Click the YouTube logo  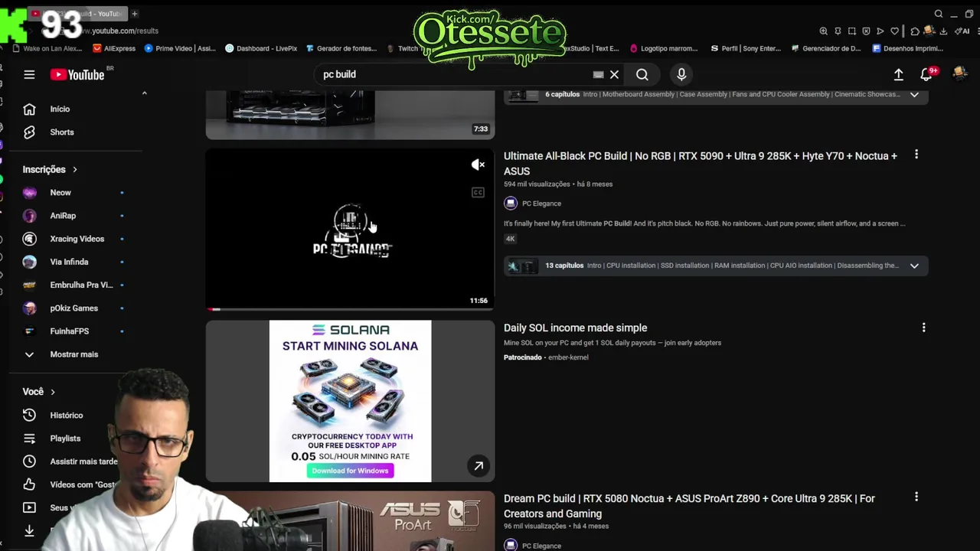(78, 74)
